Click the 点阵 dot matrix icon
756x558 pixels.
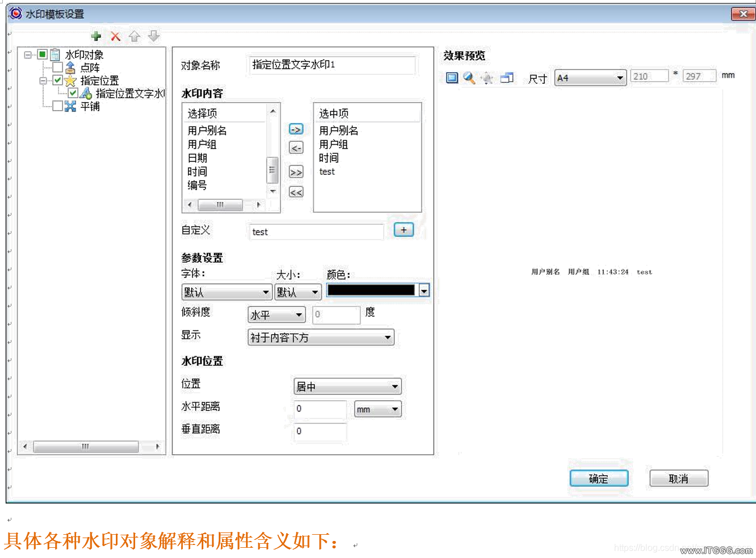pyautogui.click(x=70, y=68)
